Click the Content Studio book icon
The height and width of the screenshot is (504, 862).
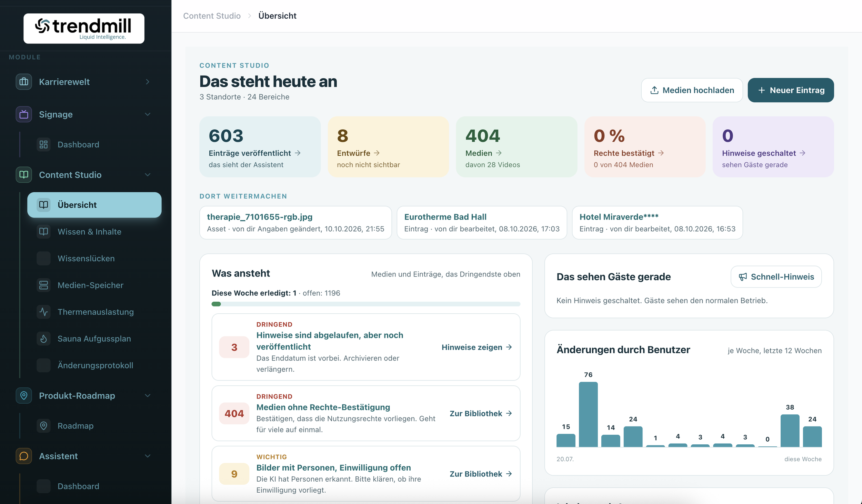click(x=24, y=174)
